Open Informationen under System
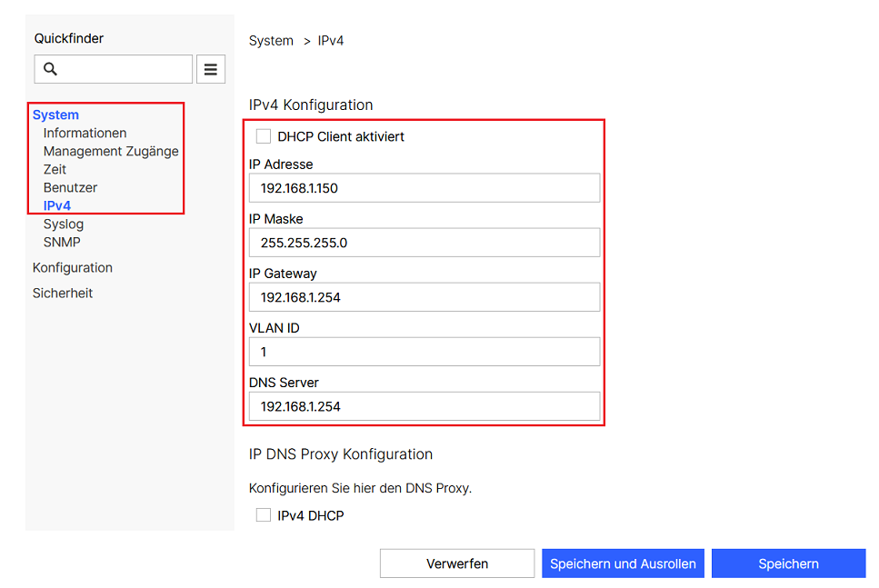The width and height of the screenshot is (879, 588). 85,133
